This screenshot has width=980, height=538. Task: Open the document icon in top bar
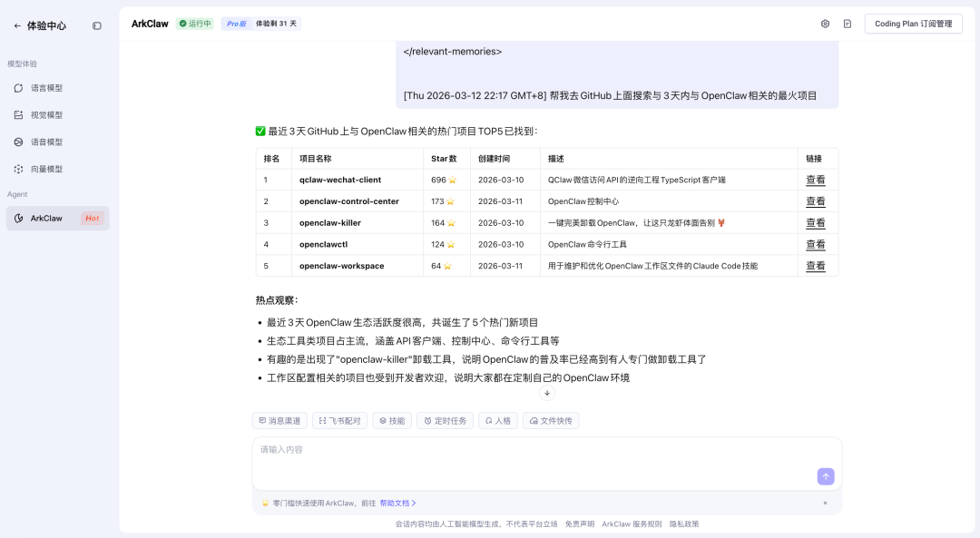tap(848, 24)
